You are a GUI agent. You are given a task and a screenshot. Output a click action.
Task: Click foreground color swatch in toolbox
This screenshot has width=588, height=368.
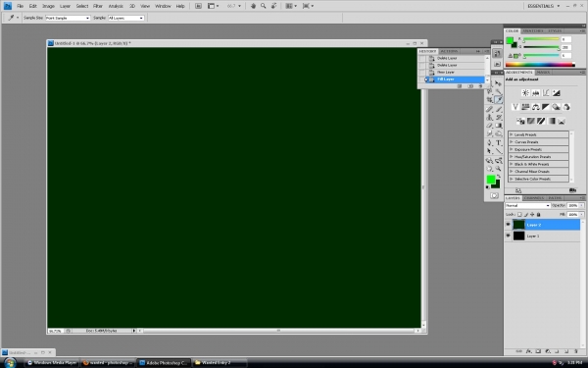pos(491,180)
